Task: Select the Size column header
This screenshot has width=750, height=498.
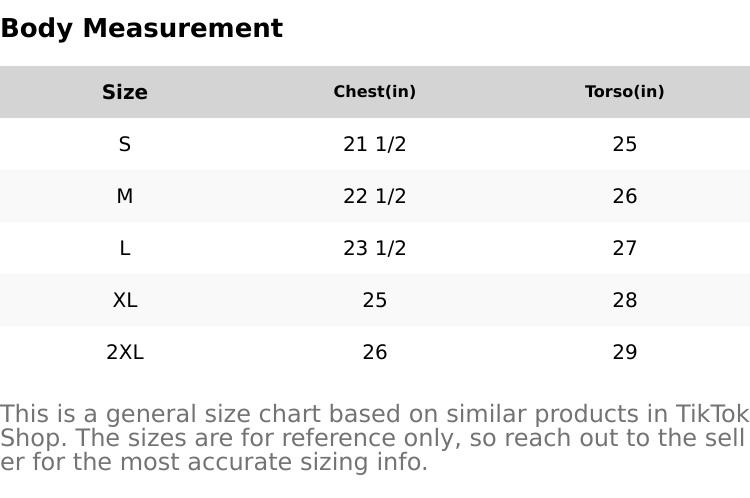Action: click(125, 92)
